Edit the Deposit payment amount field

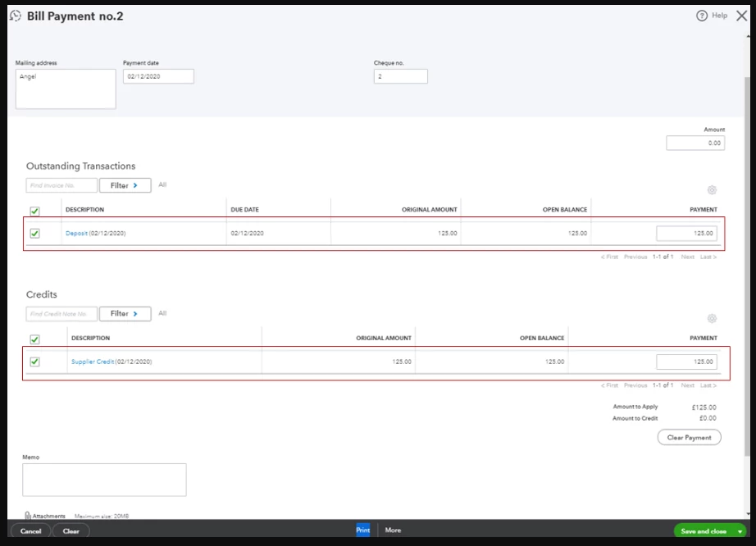coord(686,234)
